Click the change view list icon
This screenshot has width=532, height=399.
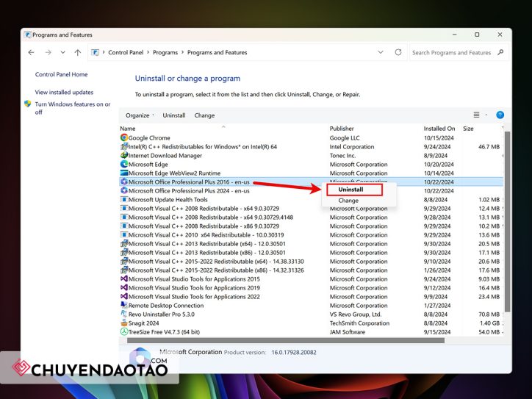tap(476, 115)
